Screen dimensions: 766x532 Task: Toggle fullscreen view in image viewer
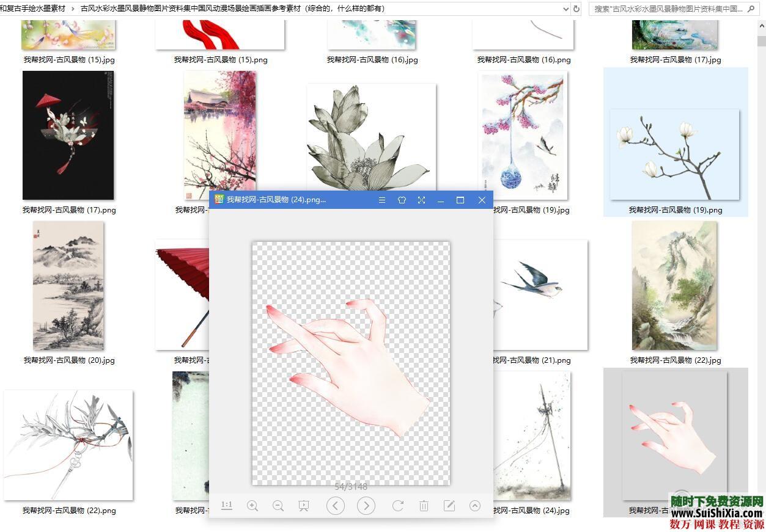coord(421,200)
